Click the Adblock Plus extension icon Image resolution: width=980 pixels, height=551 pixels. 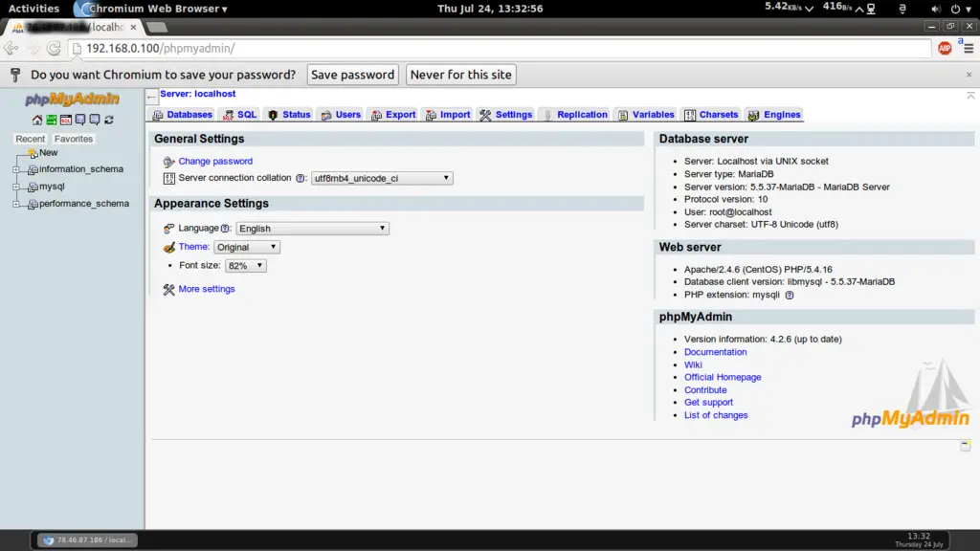click(x=945, y=48)
